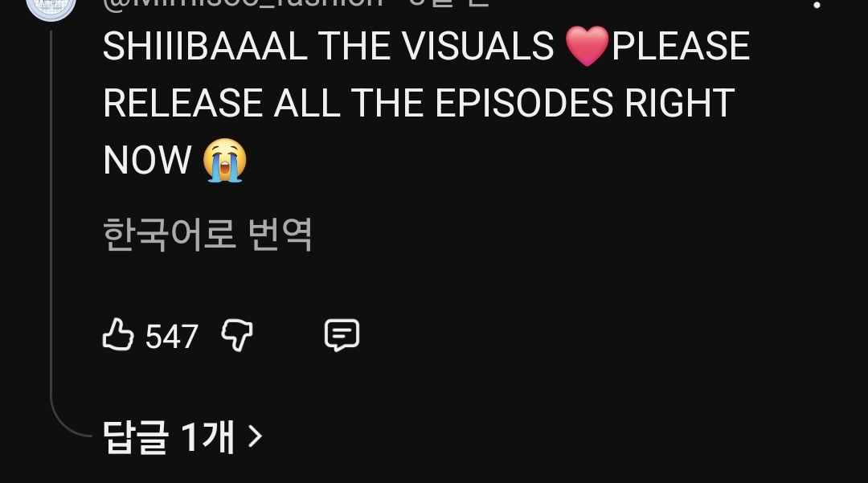Tap the reply speech-bubble icon
868x483 pixels.
tap(342, 335)
